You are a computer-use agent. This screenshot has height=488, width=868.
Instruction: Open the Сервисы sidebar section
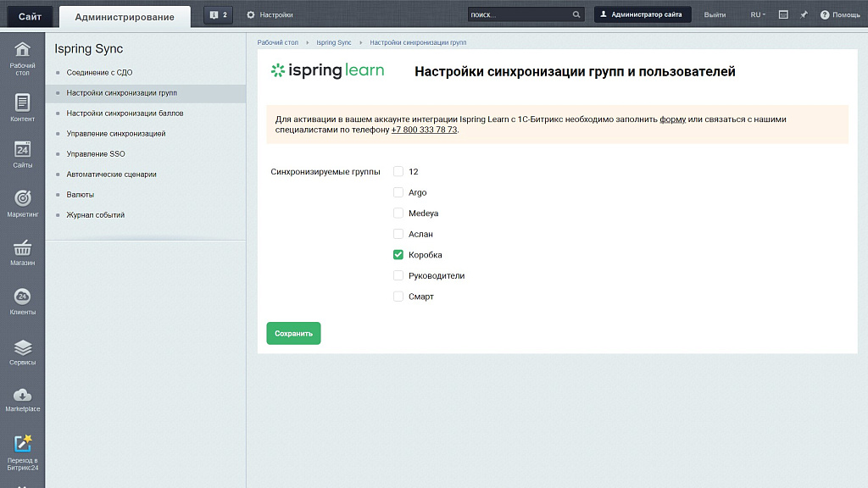point(23,349)
